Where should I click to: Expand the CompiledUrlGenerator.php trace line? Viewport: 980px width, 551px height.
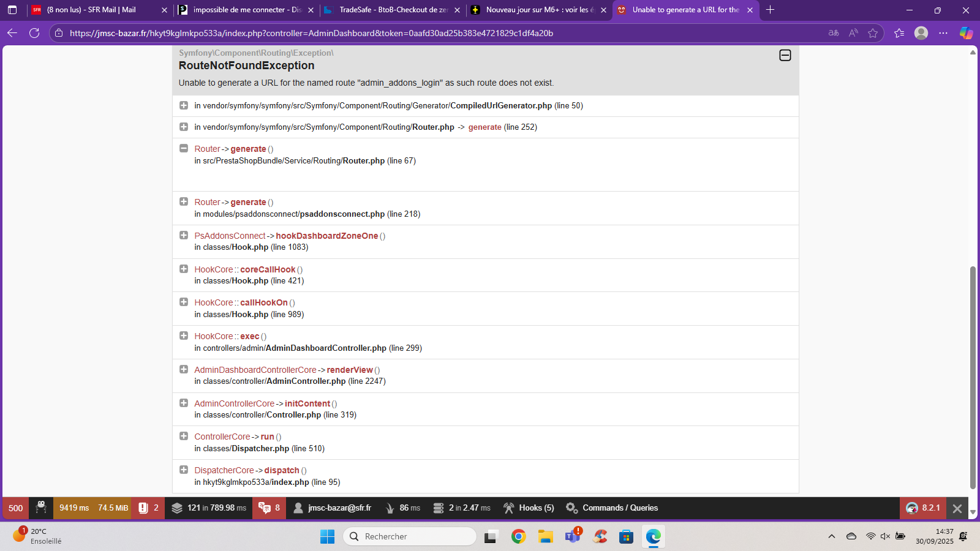point(184,105)
